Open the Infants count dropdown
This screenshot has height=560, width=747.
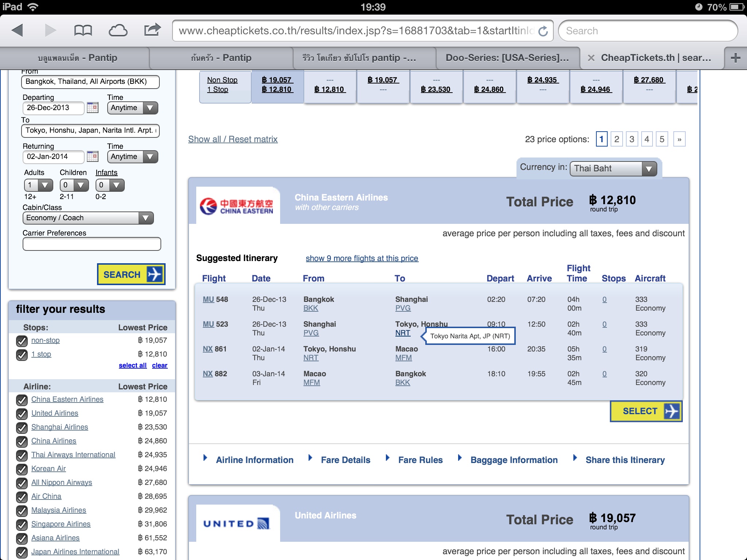coord(110,185)
